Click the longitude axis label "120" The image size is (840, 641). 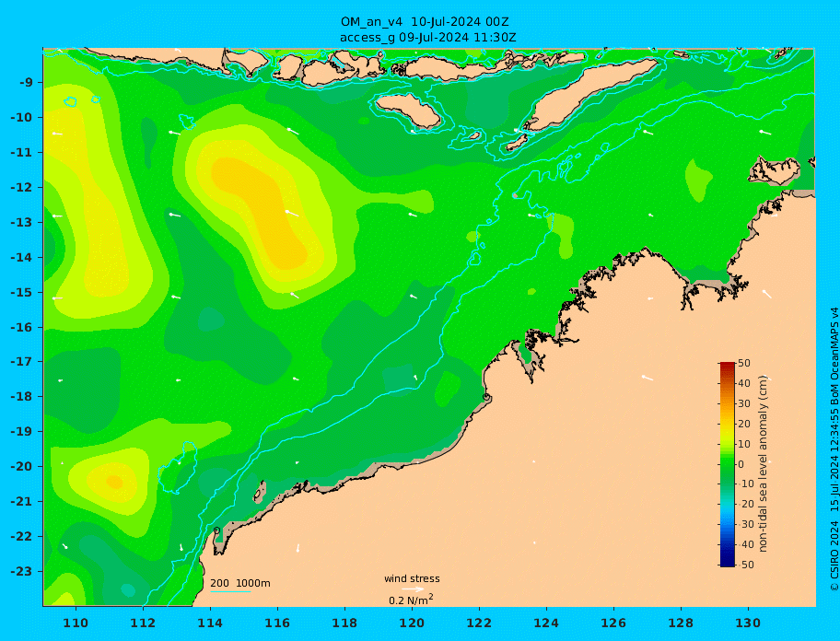[412, 623]
